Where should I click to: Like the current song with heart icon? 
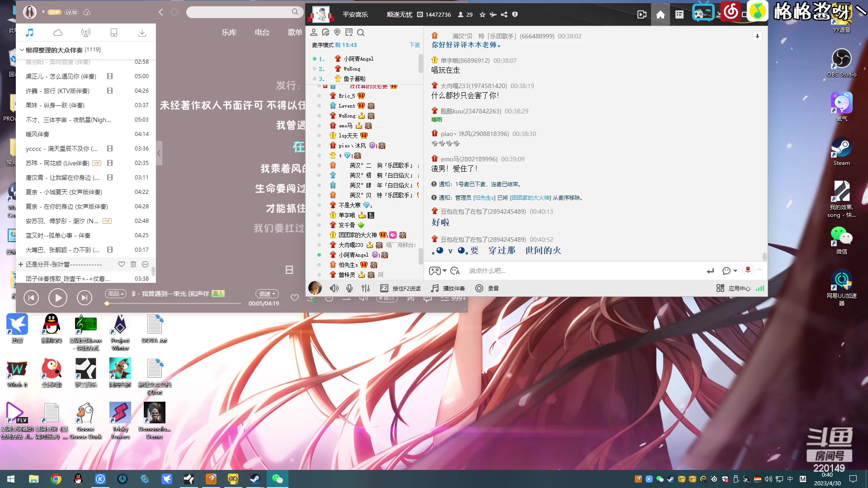click(295, 298)
